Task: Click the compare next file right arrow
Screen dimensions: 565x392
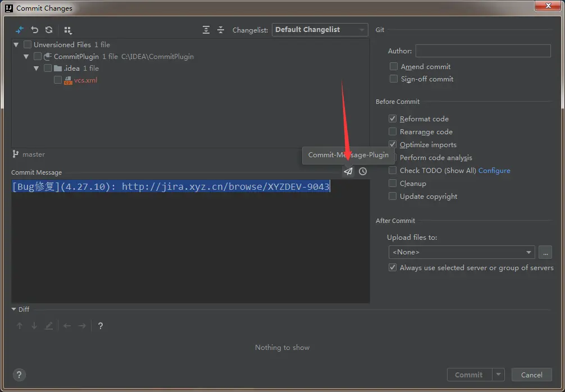Action: pos(82,326)
